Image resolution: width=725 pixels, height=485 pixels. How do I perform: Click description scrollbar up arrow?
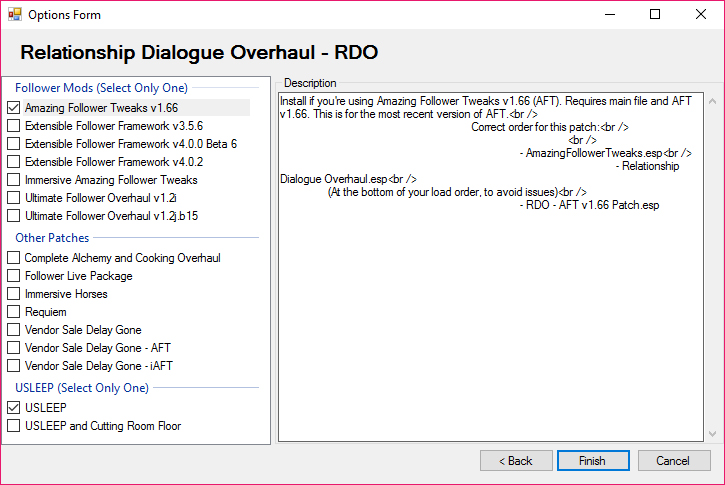pyautogui.click(x=713, y=101)
